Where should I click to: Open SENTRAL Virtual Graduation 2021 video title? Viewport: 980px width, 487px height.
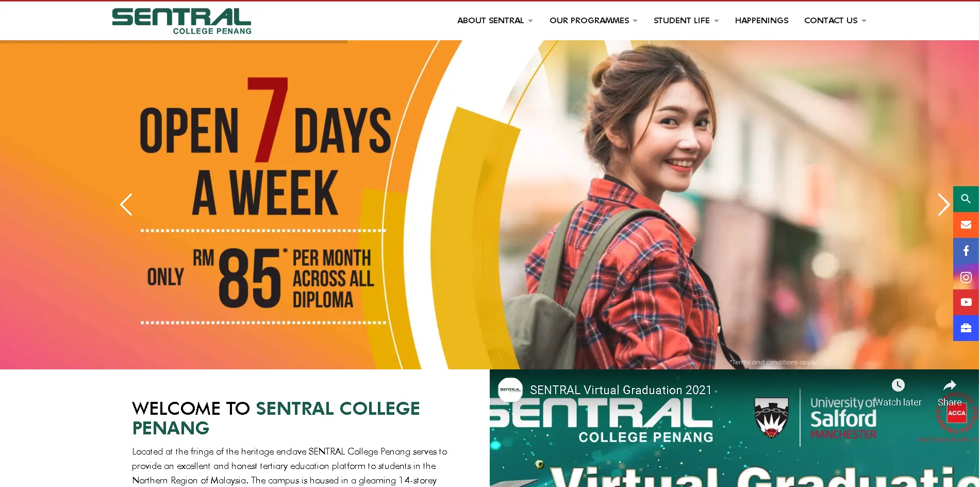click(x=621, y=390)
